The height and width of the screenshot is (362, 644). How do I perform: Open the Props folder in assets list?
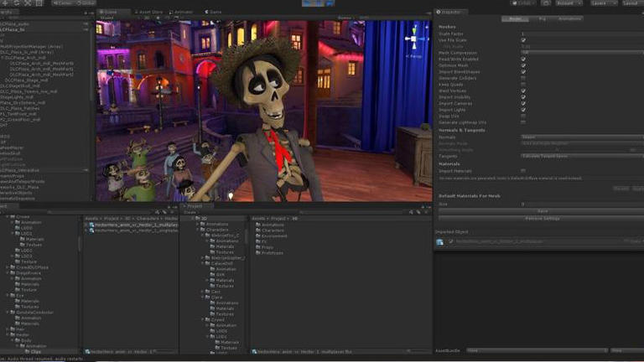(x=264, y=247)
